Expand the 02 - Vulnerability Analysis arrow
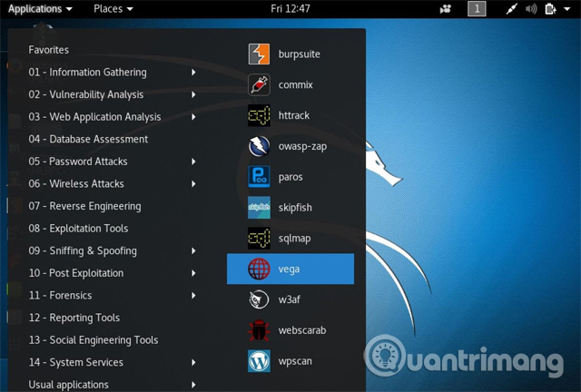 tap(193, 94)
